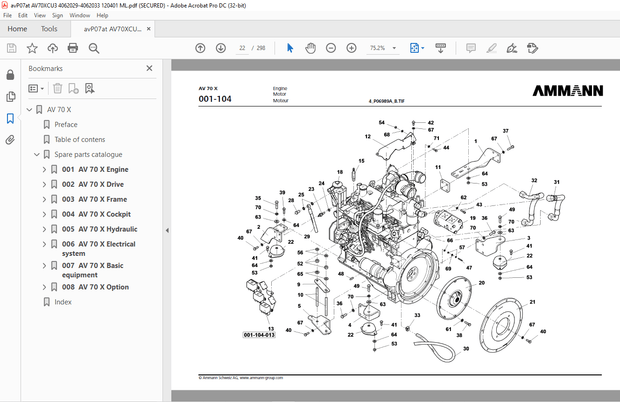Close the Bookmarks panel
This screenshot has height=402, width=620.
(150, 68)
